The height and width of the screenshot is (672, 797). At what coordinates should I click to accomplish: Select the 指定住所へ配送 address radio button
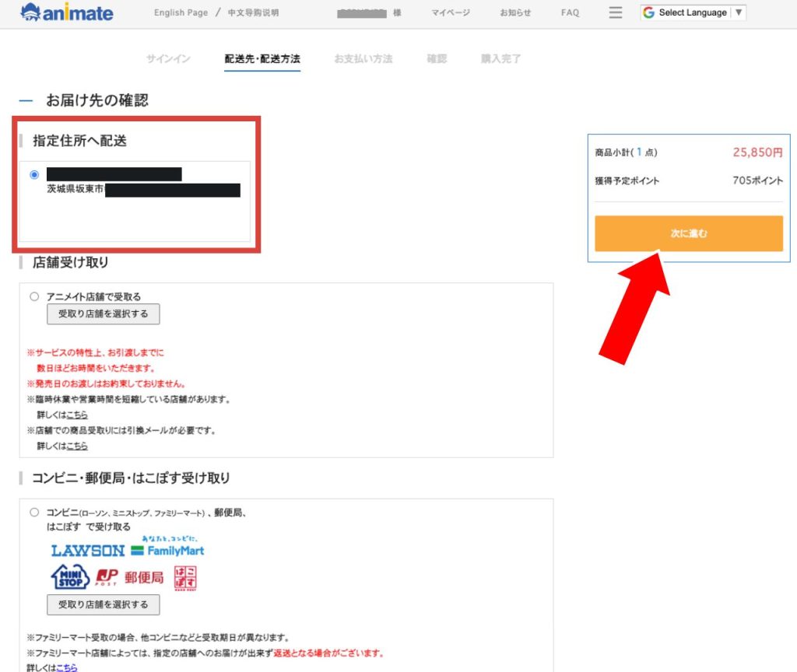34,174
